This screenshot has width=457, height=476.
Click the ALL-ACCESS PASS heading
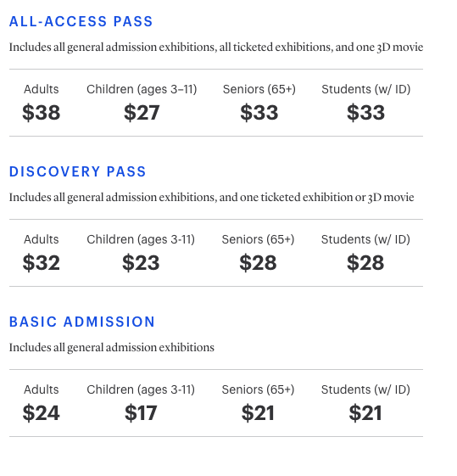pos(81,21)
